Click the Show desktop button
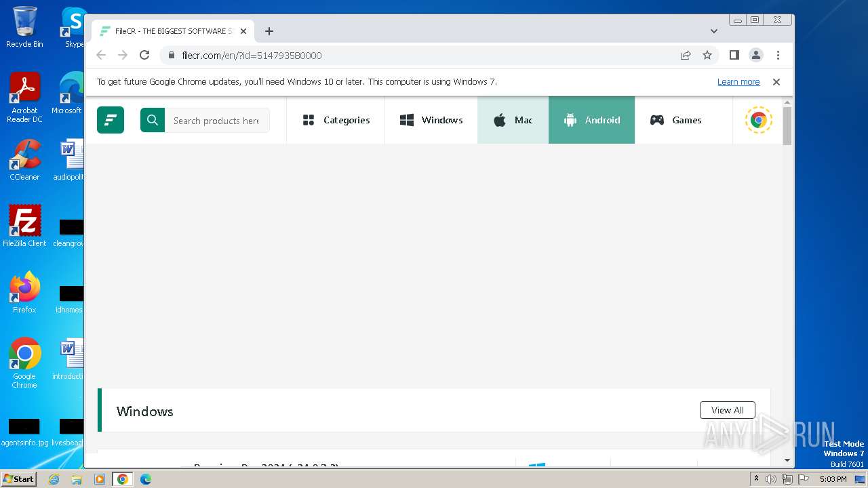 860,479
